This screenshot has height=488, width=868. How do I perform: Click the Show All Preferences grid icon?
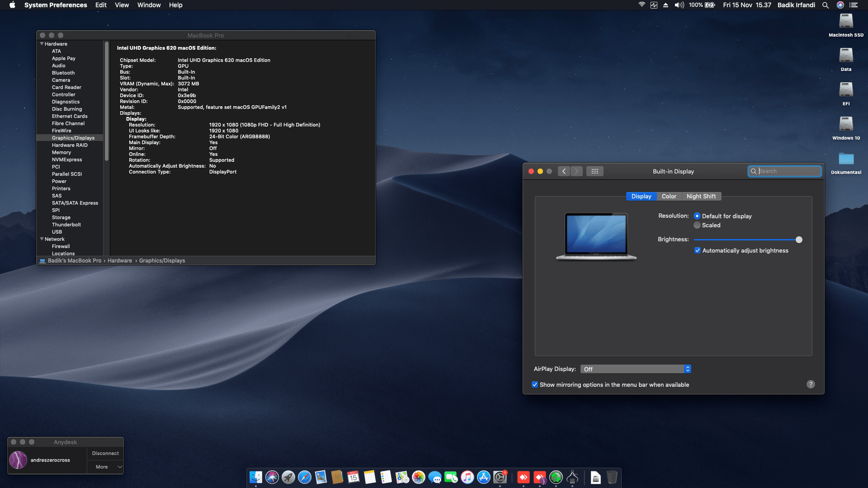(x=595, y=171)
